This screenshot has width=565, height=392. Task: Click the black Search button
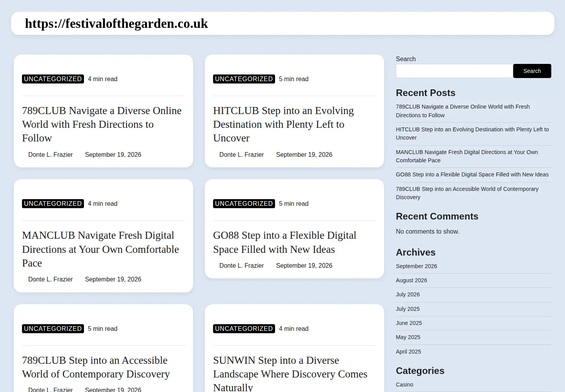(532, 71)
